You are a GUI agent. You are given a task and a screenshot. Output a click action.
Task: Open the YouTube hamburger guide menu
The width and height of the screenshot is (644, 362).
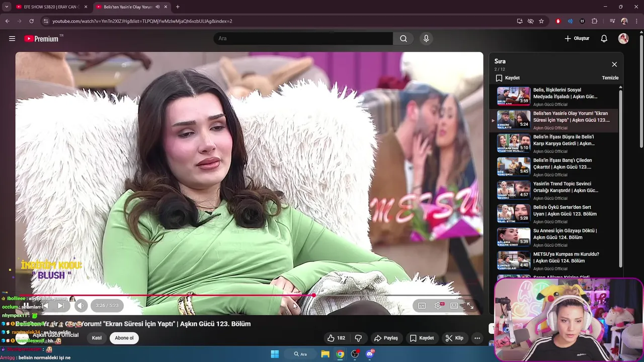pos(12,39)
